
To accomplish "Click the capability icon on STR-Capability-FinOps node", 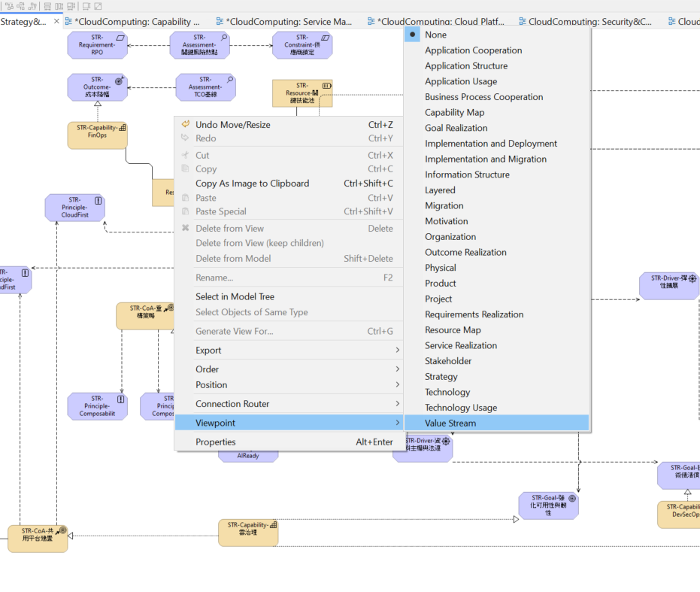I will pos(123,128).
